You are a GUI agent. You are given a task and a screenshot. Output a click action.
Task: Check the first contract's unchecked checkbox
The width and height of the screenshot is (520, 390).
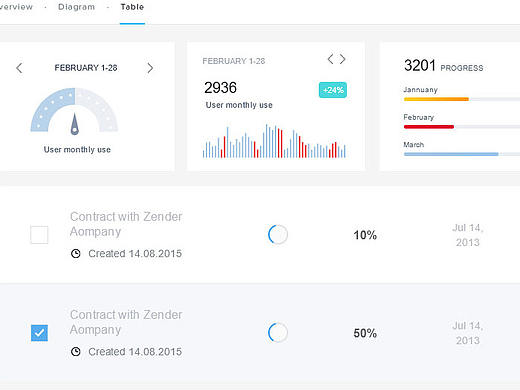point(39,235)
